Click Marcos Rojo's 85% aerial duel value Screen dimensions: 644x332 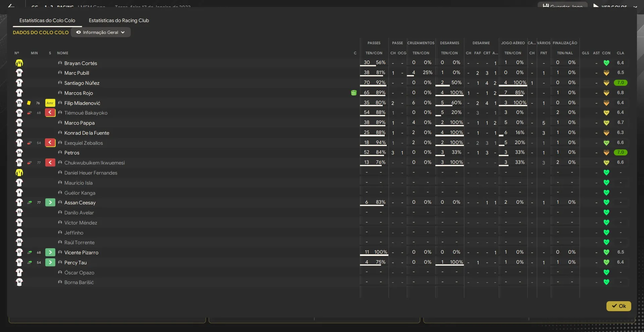520,93
